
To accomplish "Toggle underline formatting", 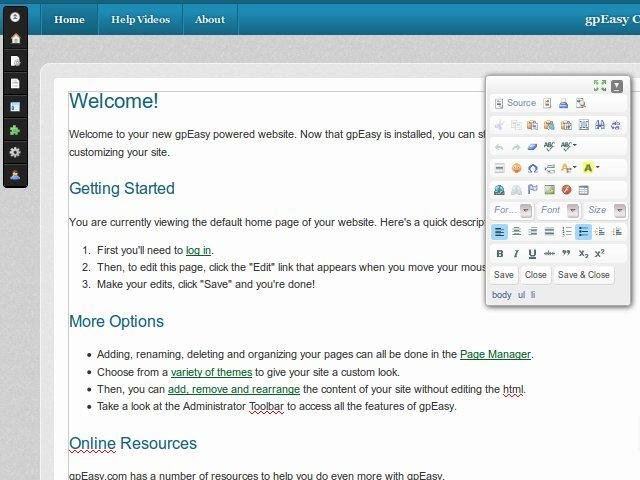I will (532, 254).
